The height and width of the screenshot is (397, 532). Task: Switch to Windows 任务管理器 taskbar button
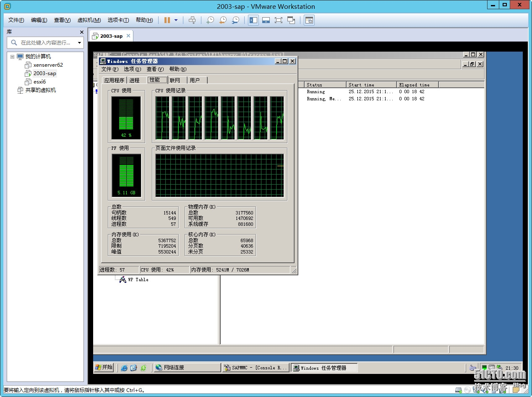pos(324,368)
